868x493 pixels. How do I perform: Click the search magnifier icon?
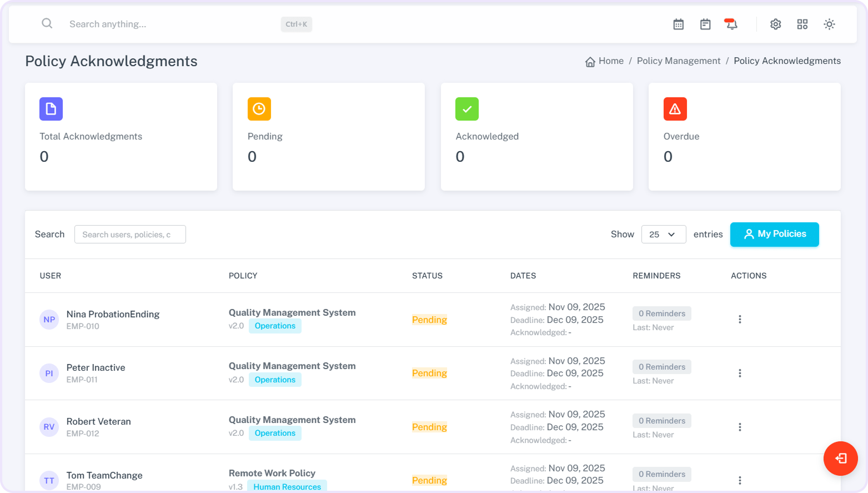point(47,23)
